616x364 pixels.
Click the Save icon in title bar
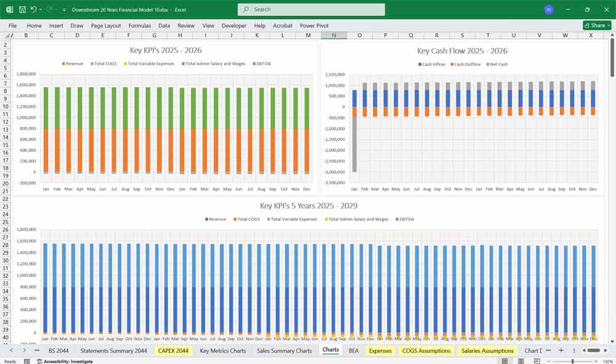point(22,10)
